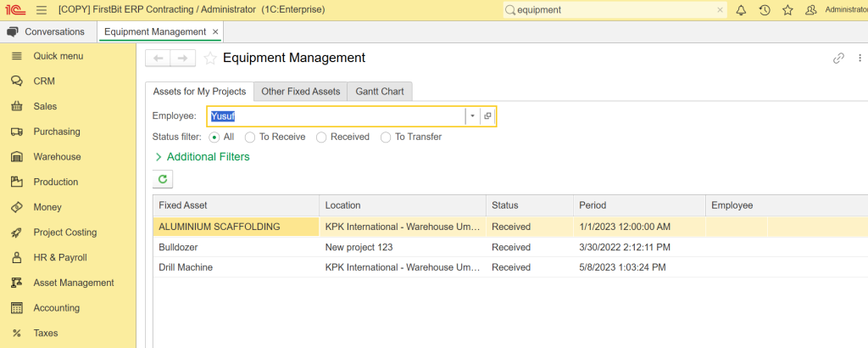Open Taxes section
Screen dimensions: 868x348
point(46,333)
